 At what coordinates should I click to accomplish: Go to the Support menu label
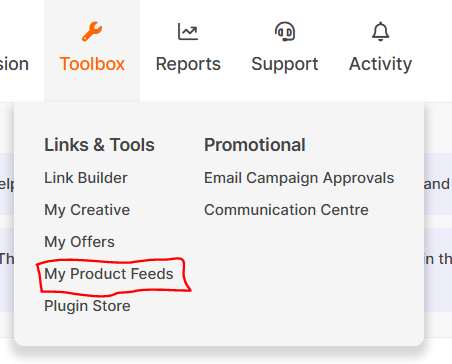point(285,64)
